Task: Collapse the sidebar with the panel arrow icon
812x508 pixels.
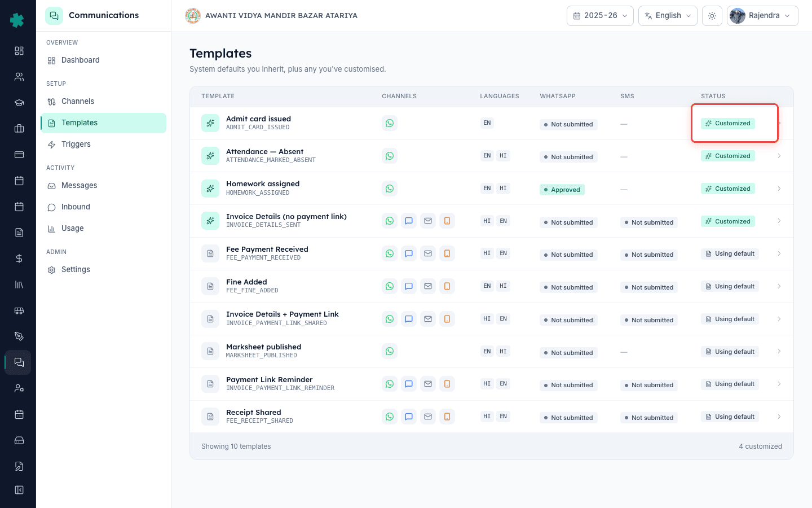Action: pyautogui.click(x=19, y=490)
